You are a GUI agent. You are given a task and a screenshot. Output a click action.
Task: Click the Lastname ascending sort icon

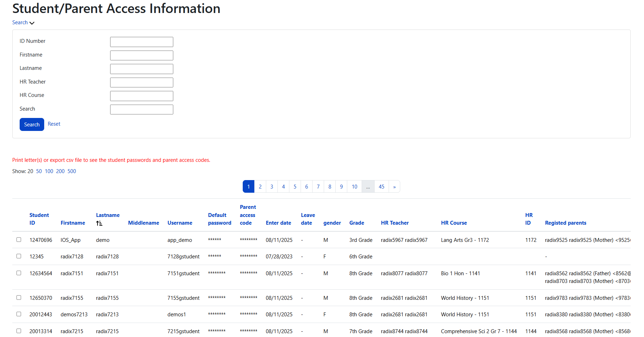coord(99,223)
